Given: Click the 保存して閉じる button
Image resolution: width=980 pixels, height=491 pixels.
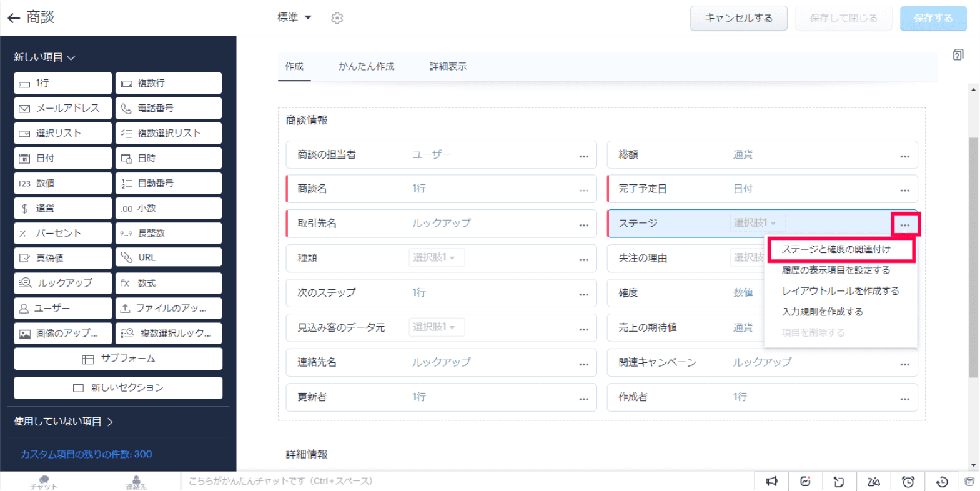Looking at the screenshot, I should coord(844,18).
